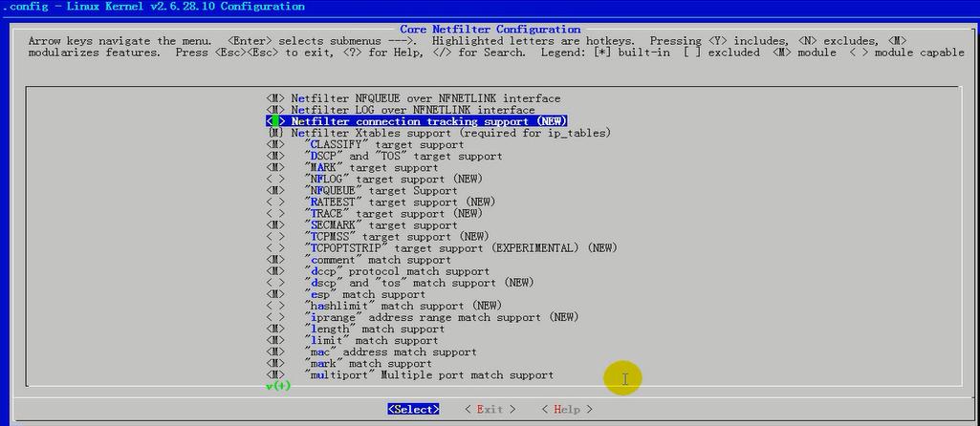This screenshot has width=980, height=426.
Task: Toggle the "TCPMSS" target support state marker
Action: point(275,237)
